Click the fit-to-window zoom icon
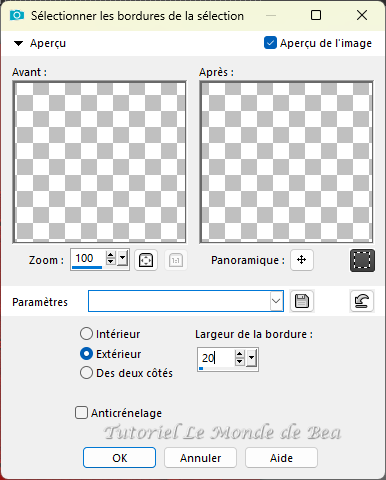Image resolution: width=386 pixels, height=480 pixels. [146, 260]
